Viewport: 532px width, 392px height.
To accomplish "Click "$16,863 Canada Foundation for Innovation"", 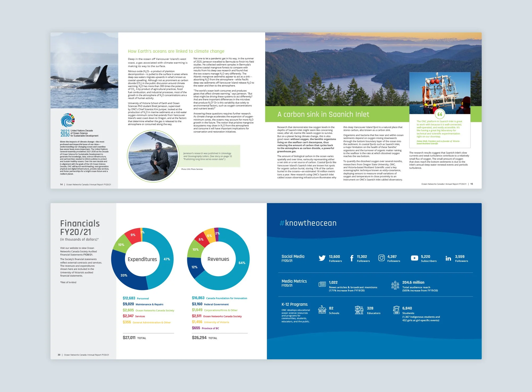I will coord(219,298).
